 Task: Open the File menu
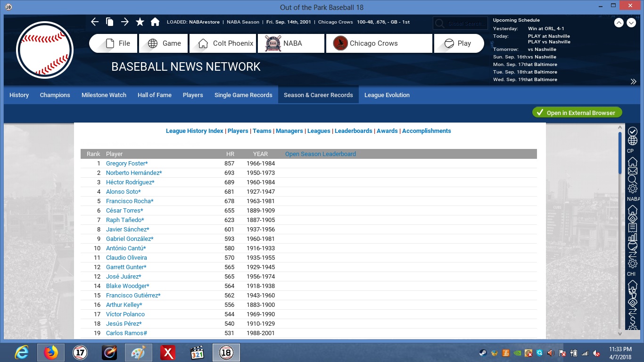click(x=113, y=43)
